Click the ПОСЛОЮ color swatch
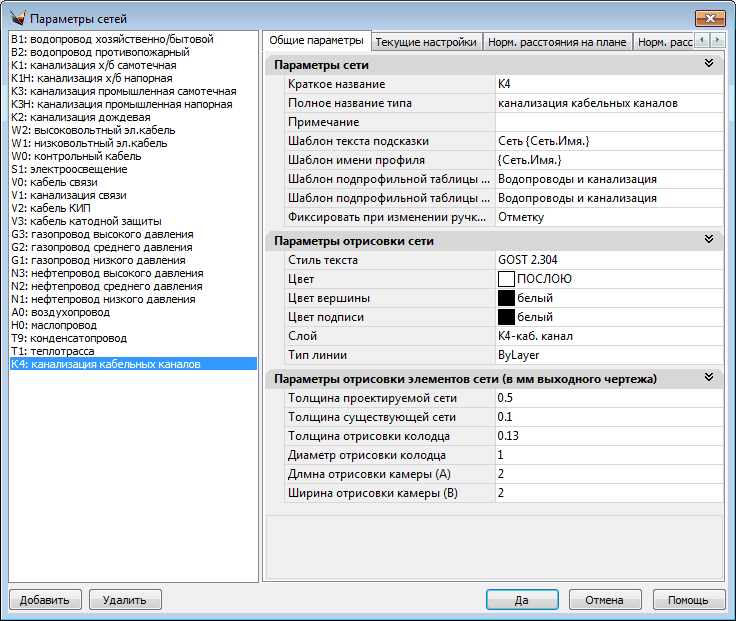This screenshot has width=736, height=621. click(506, 279)
